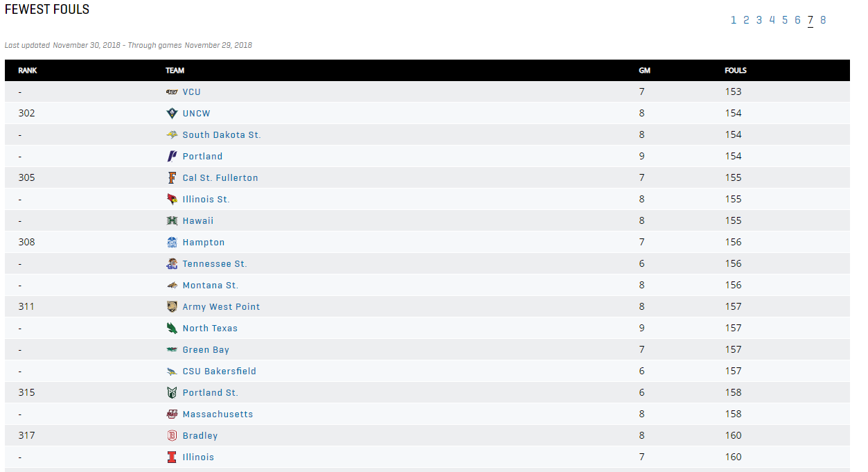Click the Massachusetts team logo icon
Screen dimensions: 868x472
click(x=172, y=414)
